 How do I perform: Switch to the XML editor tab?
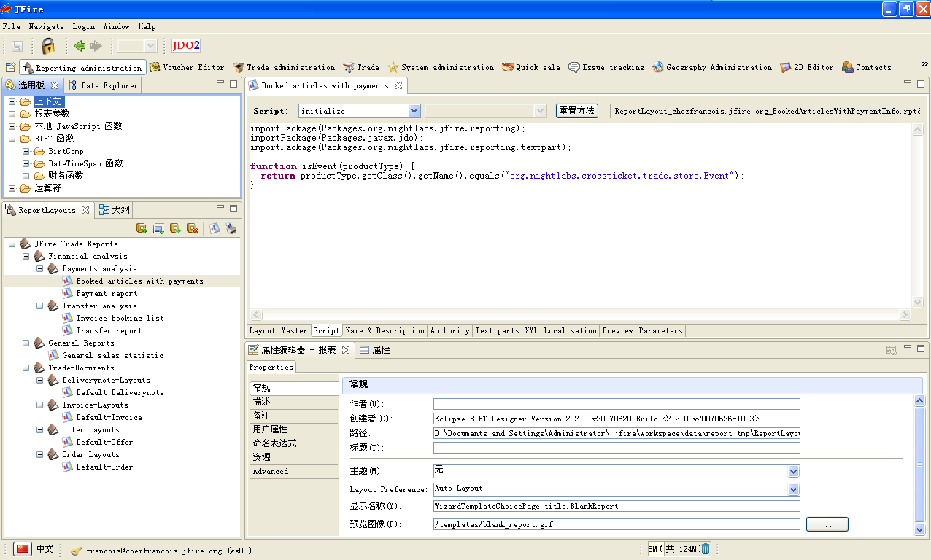tap(531, 330)
